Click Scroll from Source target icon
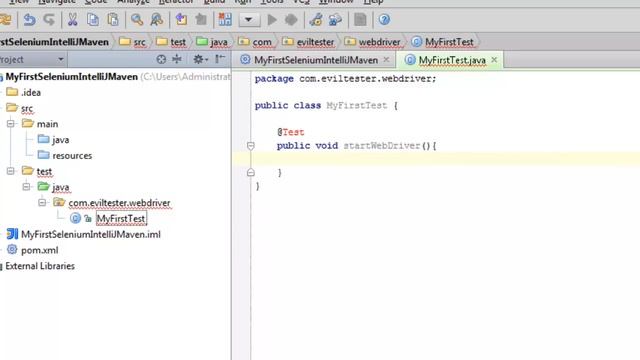Viewport: 640px width, 360px height. pos(161,60)
